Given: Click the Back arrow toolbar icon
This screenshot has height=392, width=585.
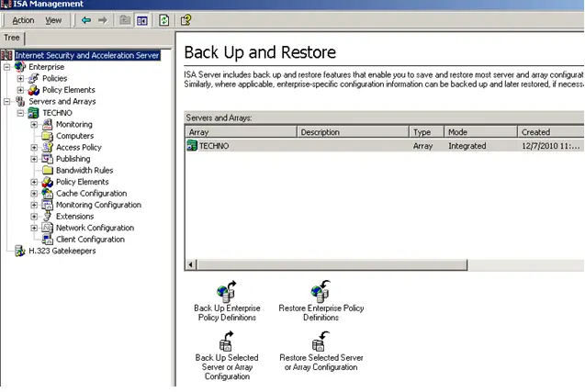Looking at the screenshot, I should tap(86, 20).
